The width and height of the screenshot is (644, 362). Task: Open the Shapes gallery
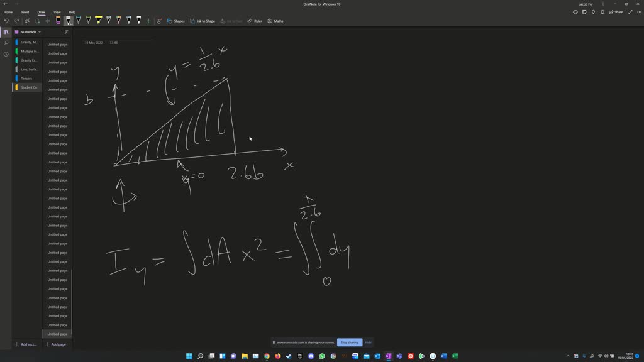178,21
